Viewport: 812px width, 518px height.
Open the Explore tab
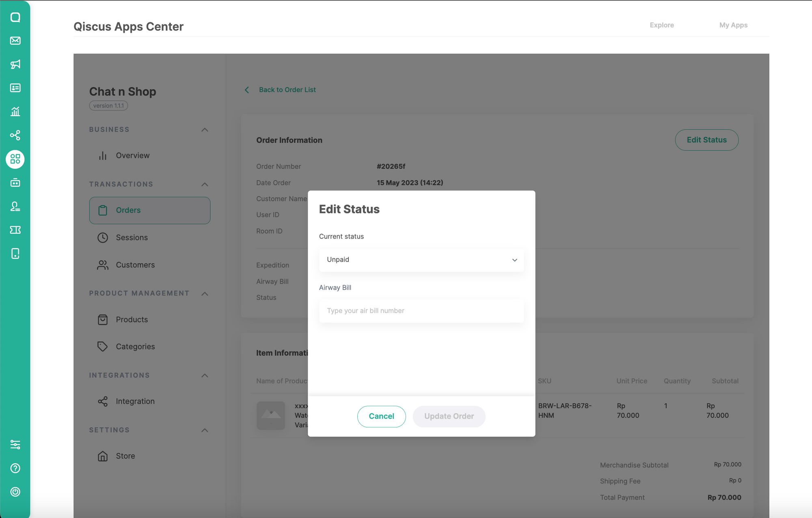(661, 25)
